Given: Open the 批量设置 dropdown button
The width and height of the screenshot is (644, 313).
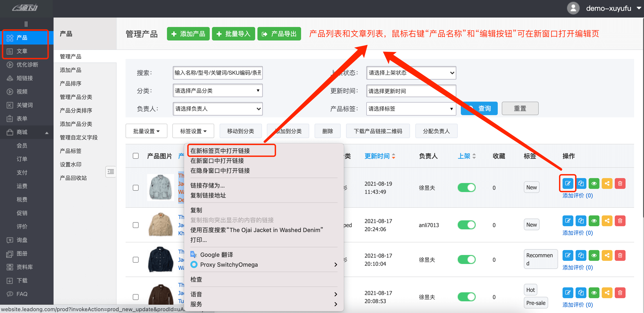Looking at the screenshot, I should [x=146, y=131].
